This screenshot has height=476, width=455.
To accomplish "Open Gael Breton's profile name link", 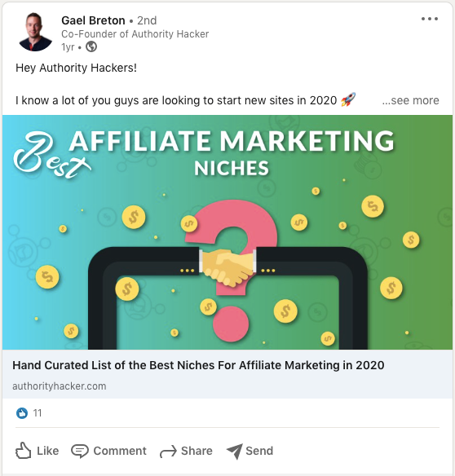I will pyautogui.click(x=93, y=20).
